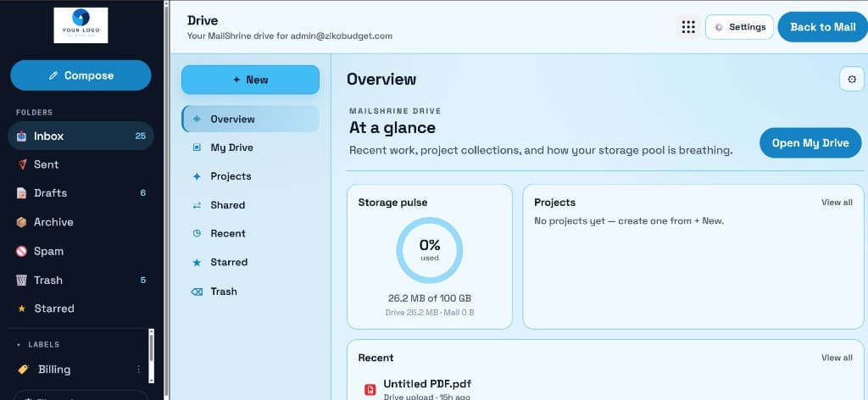Click View all in Projects card
868x400 pixels.
tap(837, 203)
